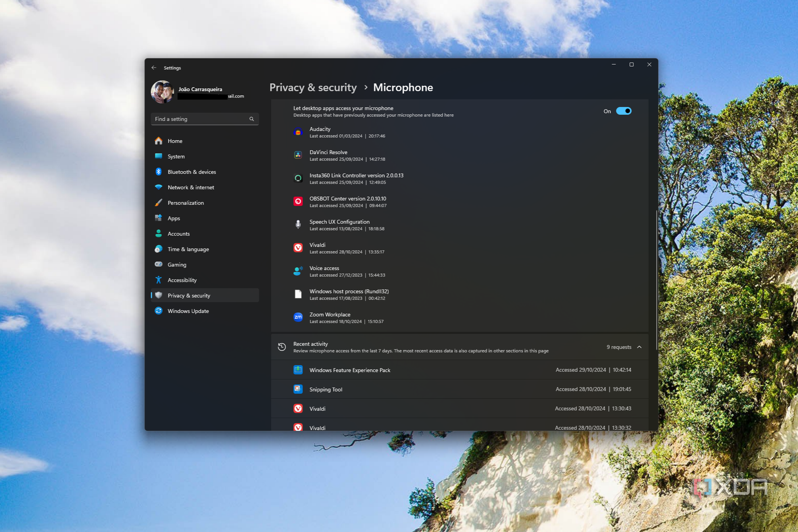Image resolution: width=798 pixels, height=532 pixels.
Task: Click the Insta360 Link Controller icon
Action: pos(298,178)
